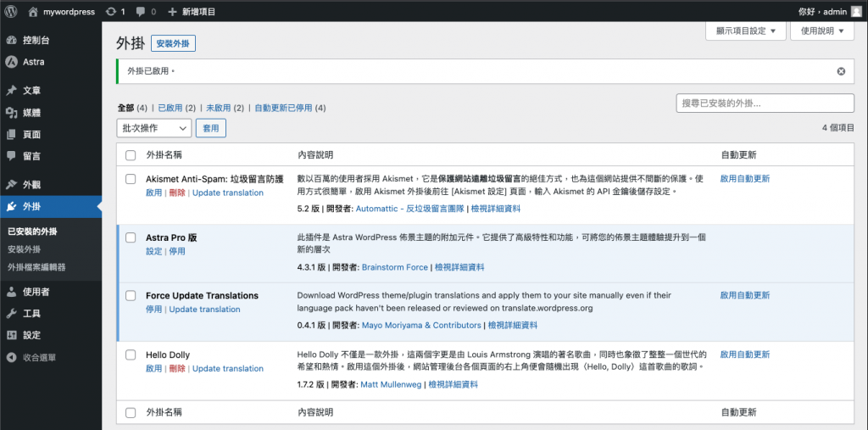Check the select-all box in table header
Image resolution: width=868 pixels, height=430 pixels.
[x=131, y=155]
